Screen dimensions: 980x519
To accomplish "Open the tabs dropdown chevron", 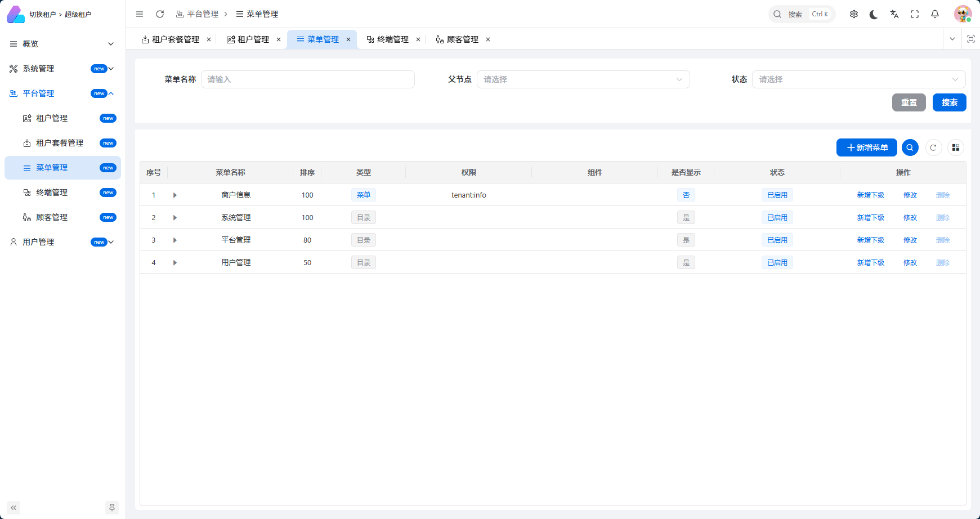I will [952, 39].
